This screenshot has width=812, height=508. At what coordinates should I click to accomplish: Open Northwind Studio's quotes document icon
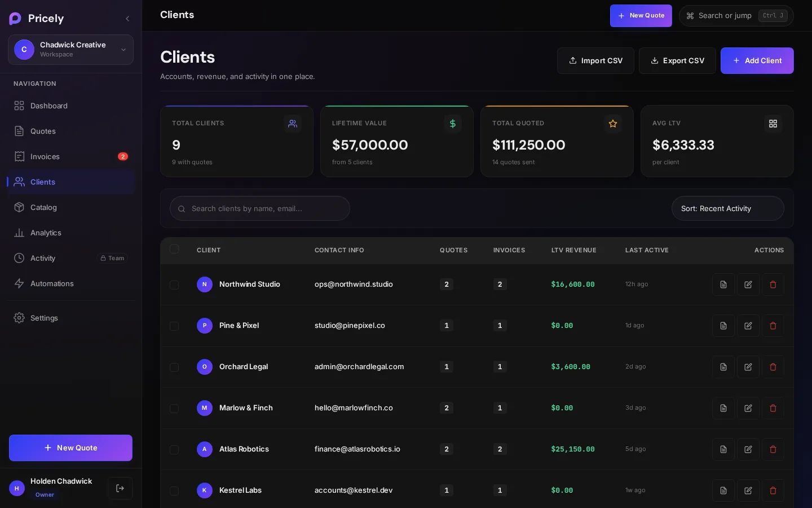[x=723, y=284]
